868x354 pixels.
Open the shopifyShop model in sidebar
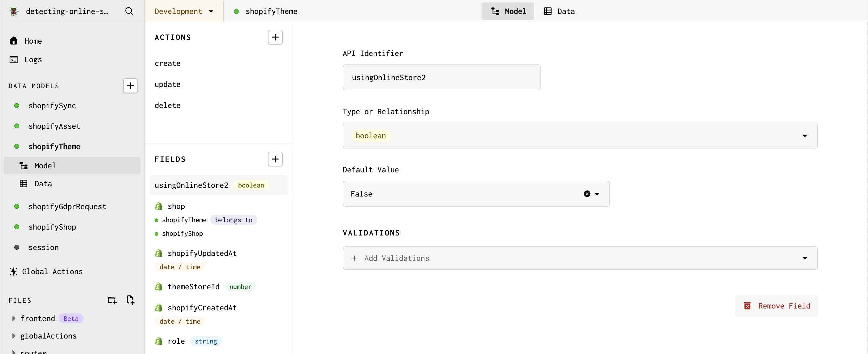pyautogui.click(x=52, y=227)
